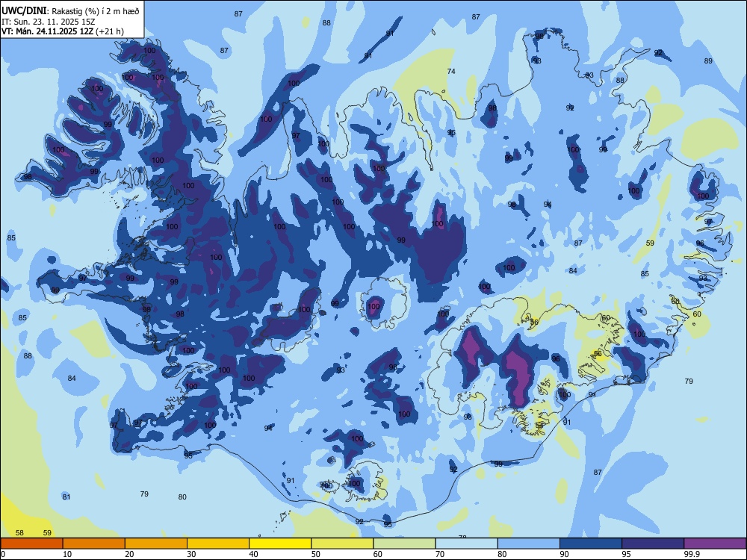Image resolution: width=747 pixels, height=560 pixels.
Task: Click the 50–60 yellow-green legend swatch
Action: [x=342, y=544]
